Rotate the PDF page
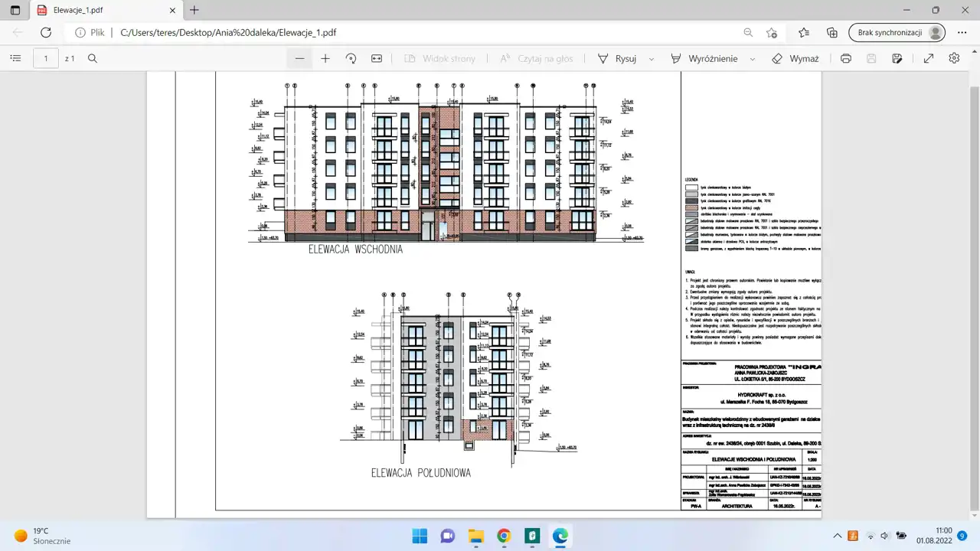This screenshot has width=980, height=551. pos(351,58)
